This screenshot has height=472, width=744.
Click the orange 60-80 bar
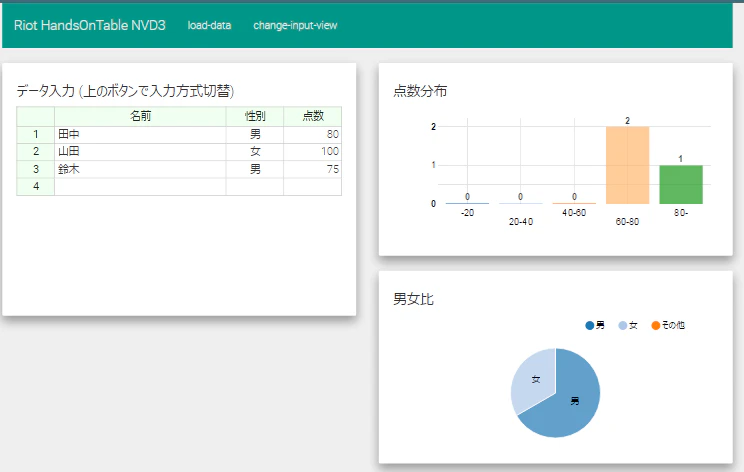tap(627, 165)
